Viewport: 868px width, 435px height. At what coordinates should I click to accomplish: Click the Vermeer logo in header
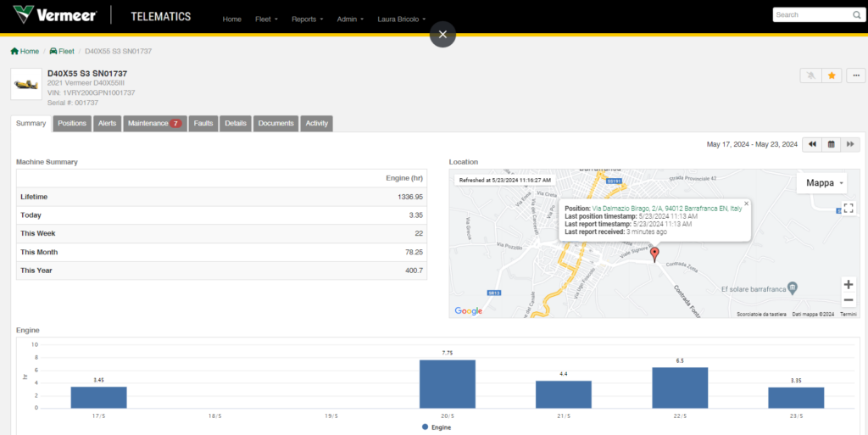pos(54,15)
